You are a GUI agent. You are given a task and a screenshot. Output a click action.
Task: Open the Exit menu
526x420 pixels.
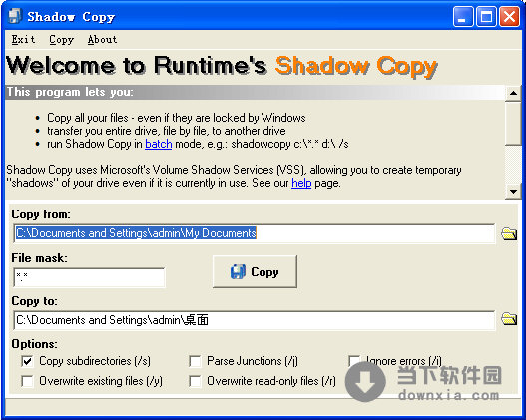[23, 40]
